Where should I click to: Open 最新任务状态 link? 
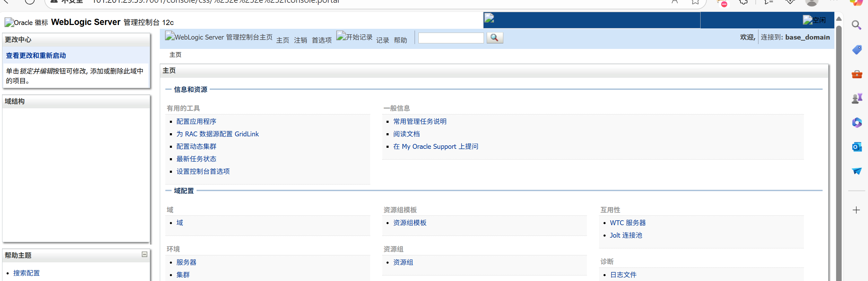click(x=196, y=159)
